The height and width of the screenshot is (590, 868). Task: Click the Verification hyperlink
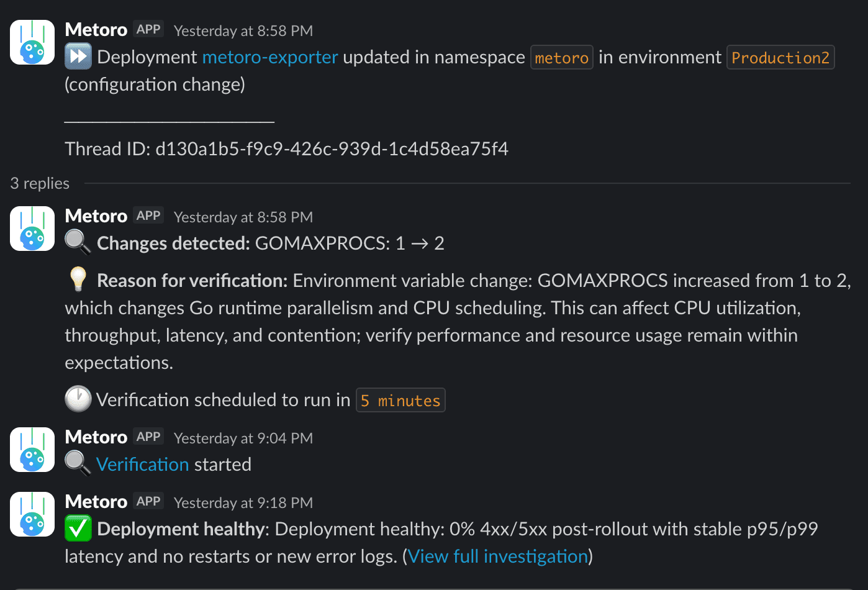[142, 464]
